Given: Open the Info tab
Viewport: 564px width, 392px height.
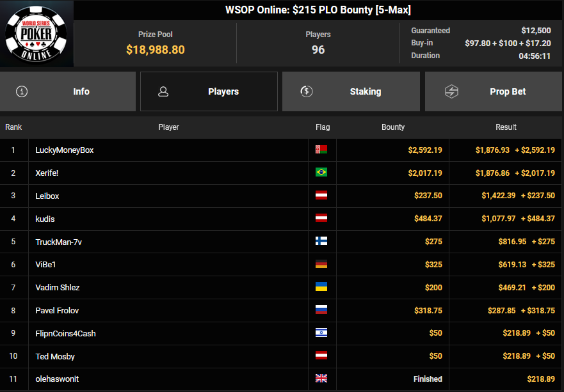Looking at the screenshot, I should (68, 91).
